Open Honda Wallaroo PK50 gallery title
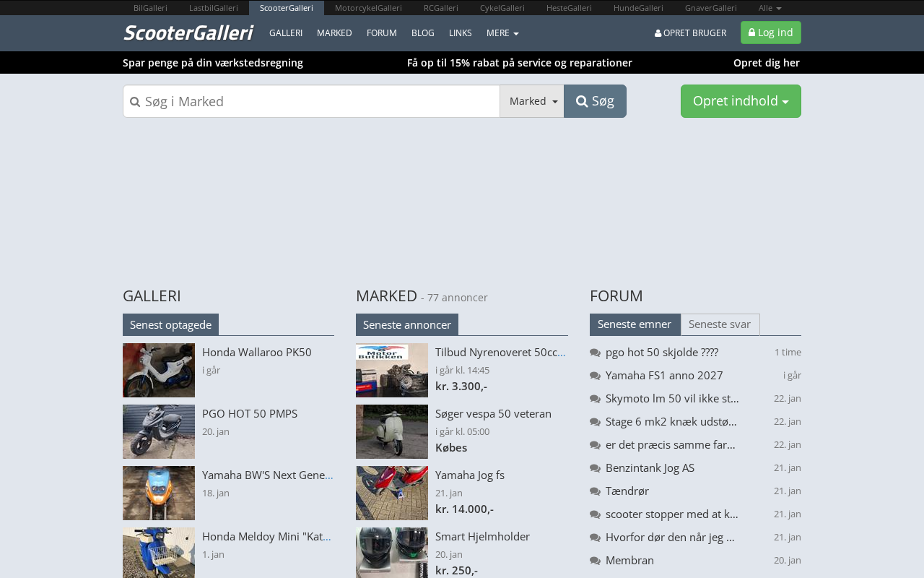The width and height of the screenshot is (924, 578). click(x=257, y=353)
